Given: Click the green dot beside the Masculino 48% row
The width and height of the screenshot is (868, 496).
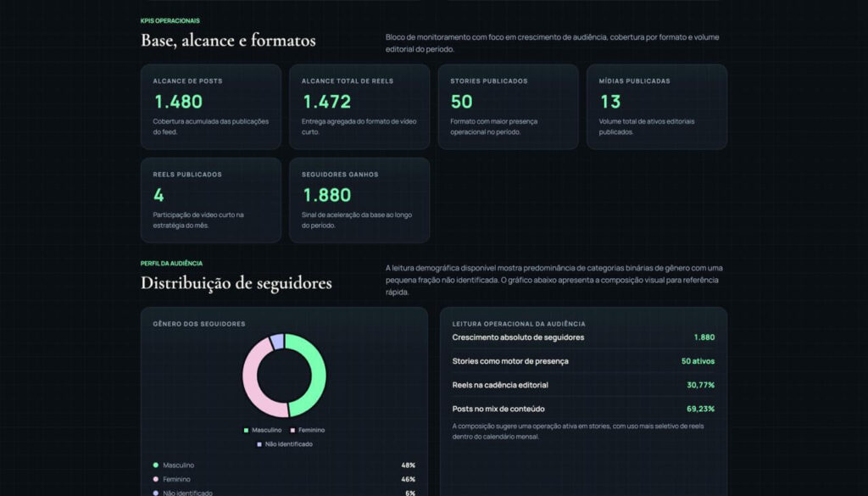Looking at the screenshot, I should (156, 465).
